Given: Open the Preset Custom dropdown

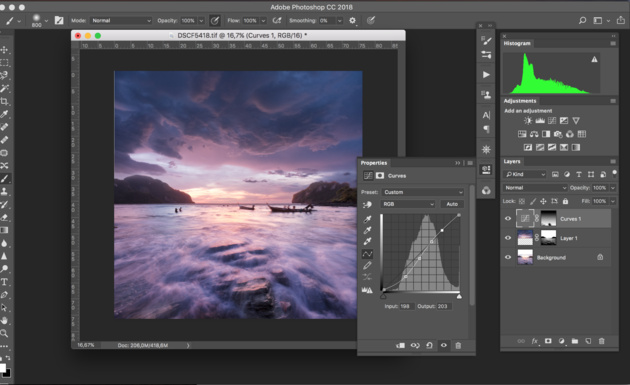Looking at the screenshot, I should click(423, 192).
